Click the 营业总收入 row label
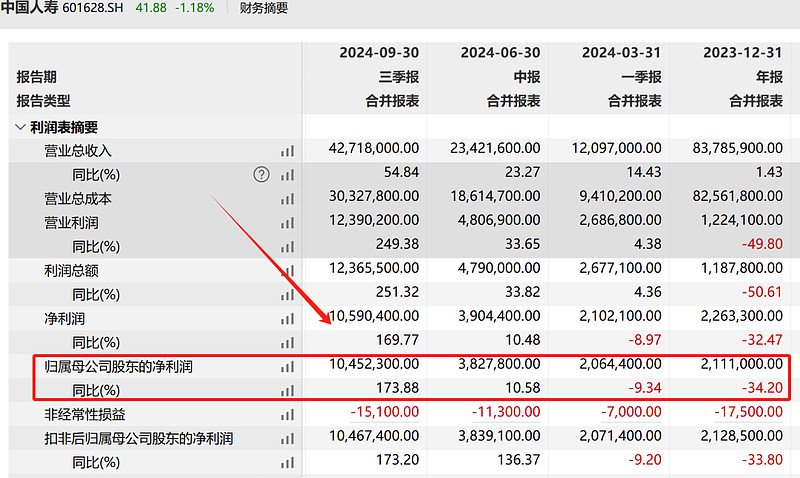 [78, 151]
